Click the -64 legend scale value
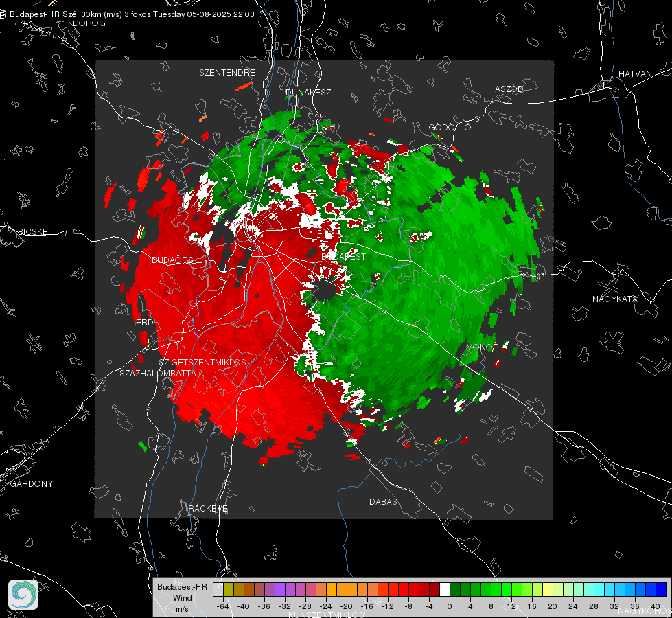672x618 pixels. (223, 606)
